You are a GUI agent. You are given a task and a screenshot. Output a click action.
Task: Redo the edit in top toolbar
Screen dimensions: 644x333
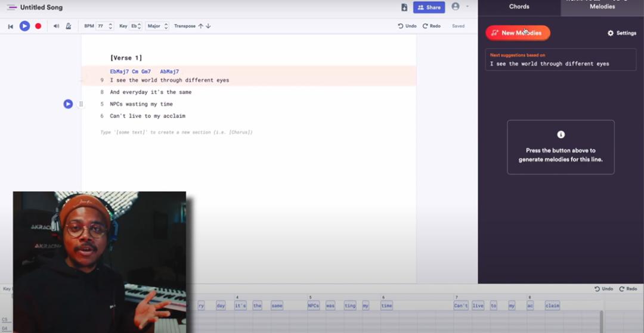coord(432,26)
